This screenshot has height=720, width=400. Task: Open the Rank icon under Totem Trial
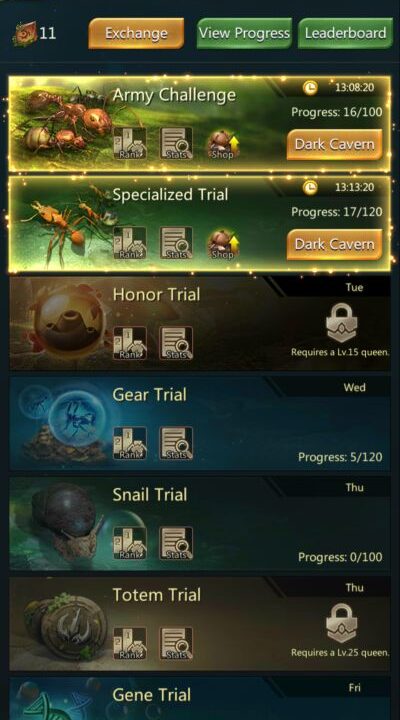tap(130, 643)
